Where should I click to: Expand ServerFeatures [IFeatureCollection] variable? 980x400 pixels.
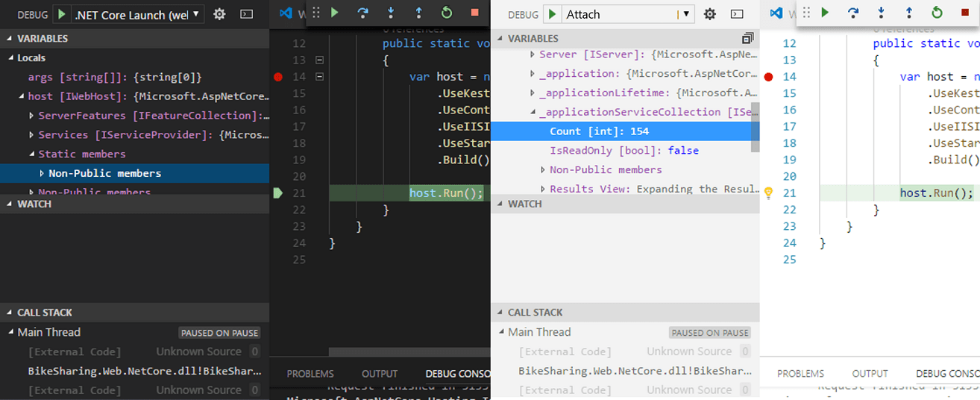(32, 116)
